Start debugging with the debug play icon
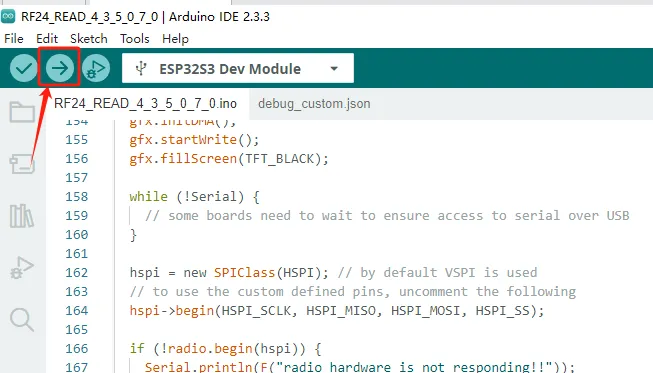Viewport: 653px width, 373px height. (96, 68)
